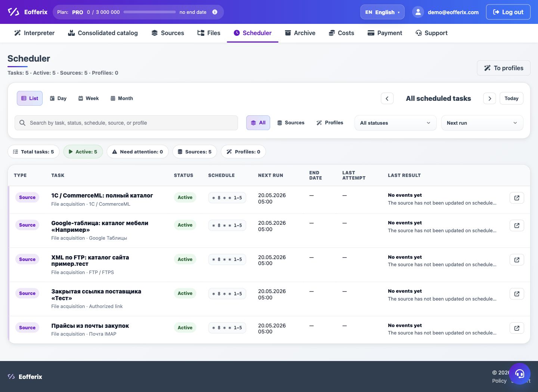Open the Archive tab
Screen dimensions: 538x392
click(300, 33)
